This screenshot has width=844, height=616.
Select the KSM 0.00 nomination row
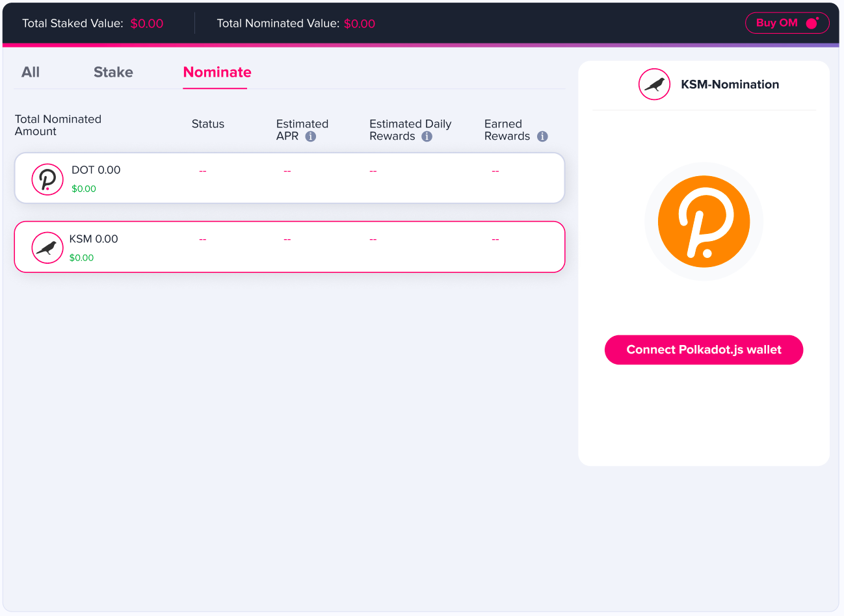pos(289,247)
